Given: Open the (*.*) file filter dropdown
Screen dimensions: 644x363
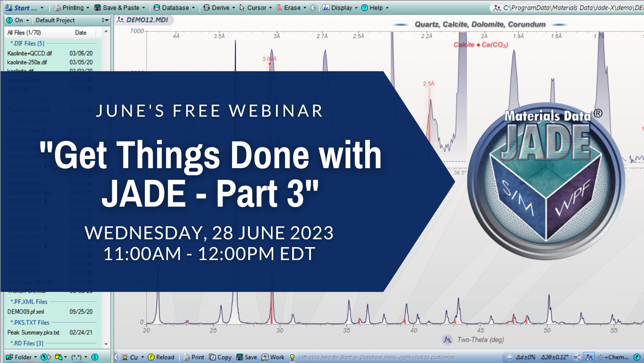Looking at the screenshot, I should pyautogui.click(x=79, y=357).
